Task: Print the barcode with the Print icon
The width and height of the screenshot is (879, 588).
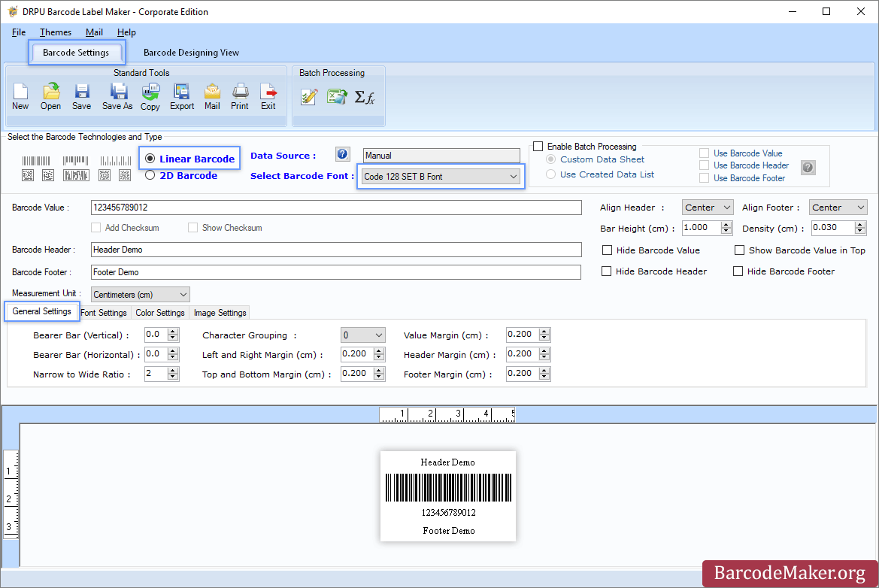Action: [239, 96]
